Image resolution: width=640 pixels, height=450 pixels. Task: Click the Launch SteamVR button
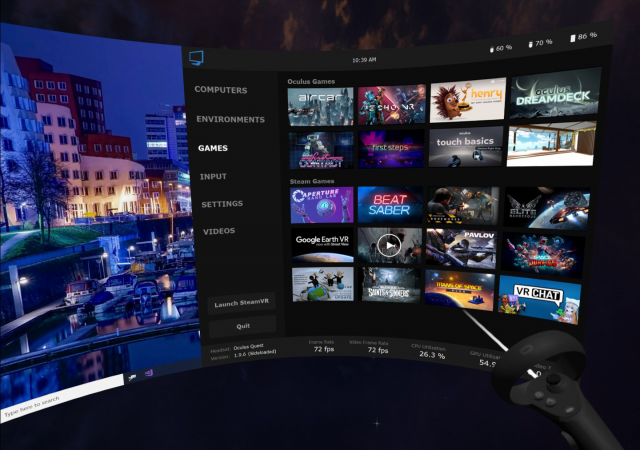click(x=241, y=303)
